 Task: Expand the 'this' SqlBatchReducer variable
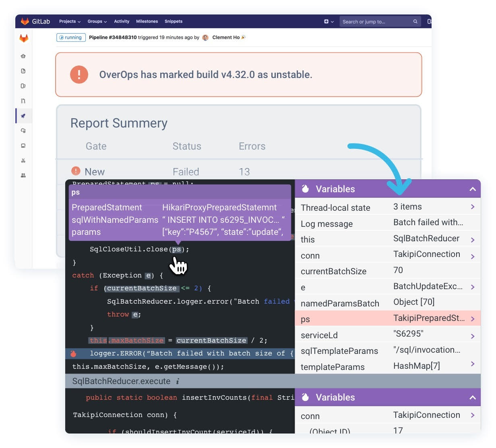(473, 240)
